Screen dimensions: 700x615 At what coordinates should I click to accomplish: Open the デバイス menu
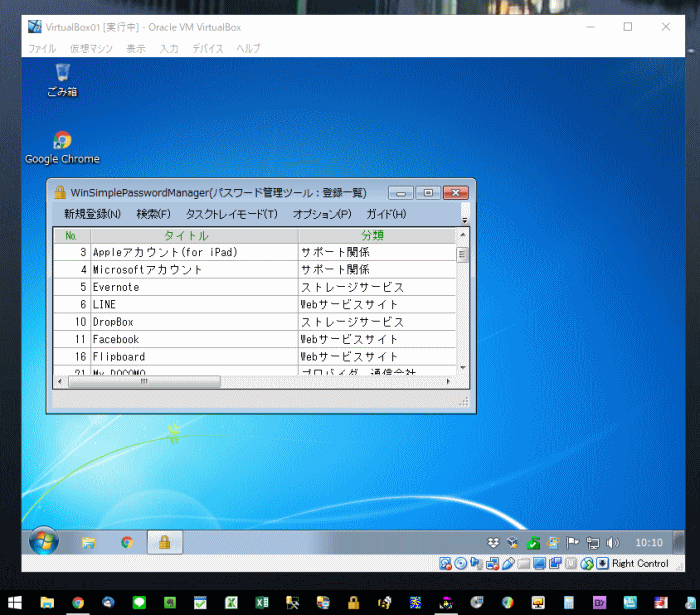coord(208,48)
